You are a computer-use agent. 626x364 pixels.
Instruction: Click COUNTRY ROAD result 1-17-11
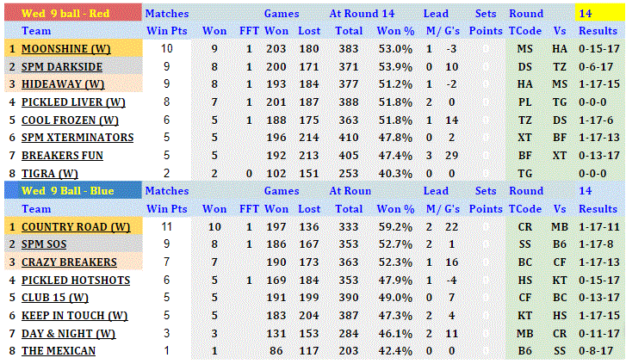(x=598, y=226)
